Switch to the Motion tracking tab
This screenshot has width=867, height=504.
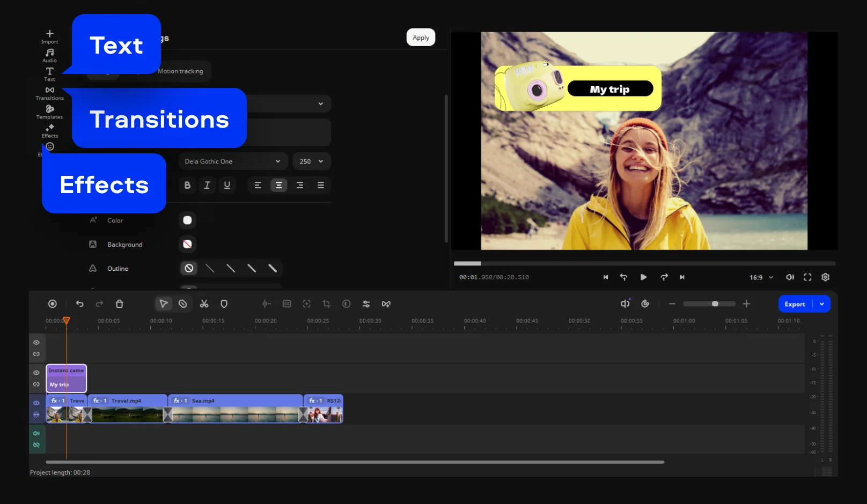coord(180,71)
